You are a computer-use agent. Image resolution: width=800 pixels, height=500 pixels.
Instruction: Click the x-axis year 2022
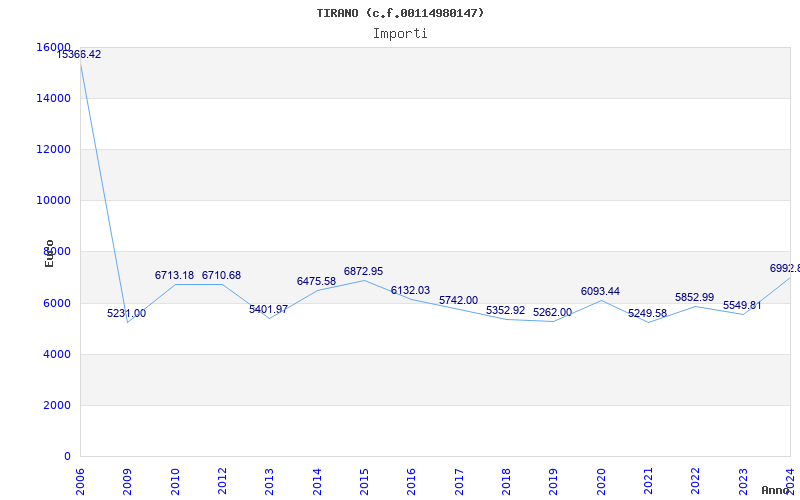(x=695, y=481)
